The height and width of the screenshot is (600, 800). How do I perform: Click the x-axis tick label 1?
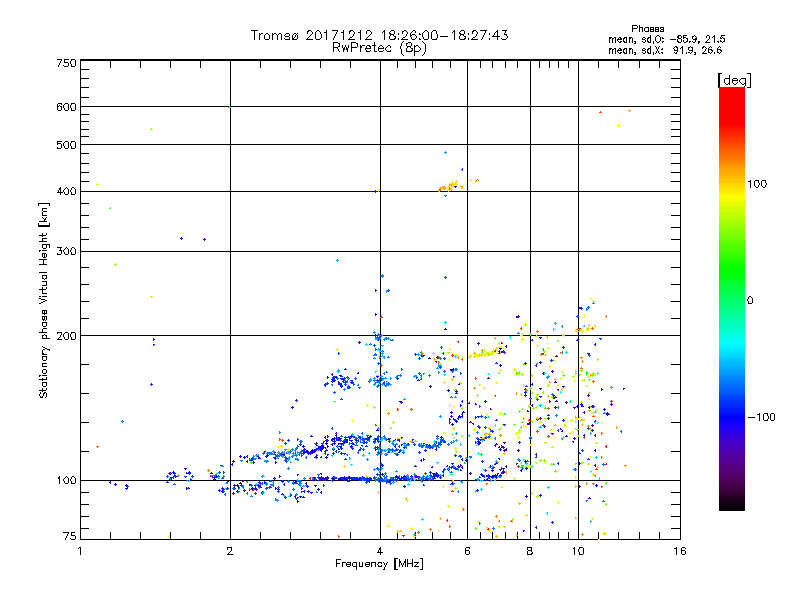80,551
